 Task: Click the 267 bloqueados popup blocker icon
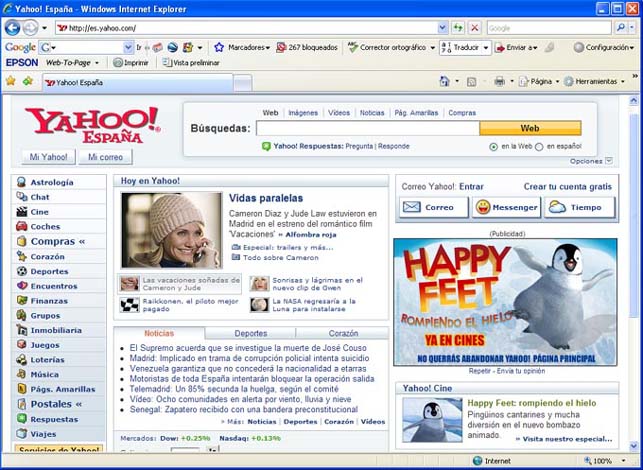pos(281,48)
